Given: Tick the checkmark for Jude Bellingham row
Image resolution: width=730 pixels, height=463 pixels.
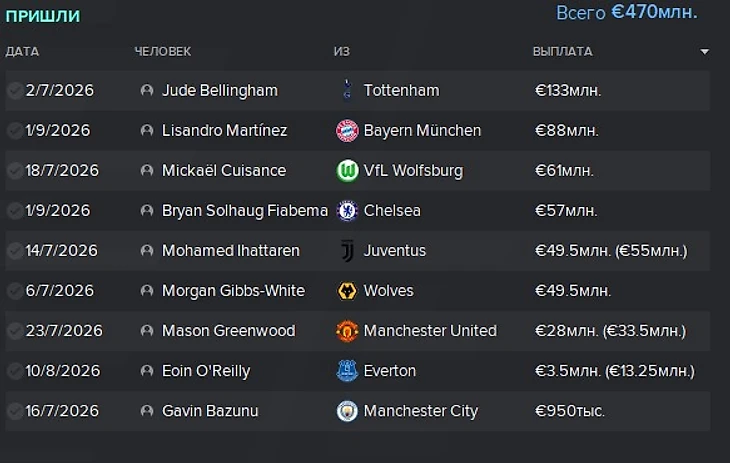Looking at the screenshot, I should [x=15, y=90].
